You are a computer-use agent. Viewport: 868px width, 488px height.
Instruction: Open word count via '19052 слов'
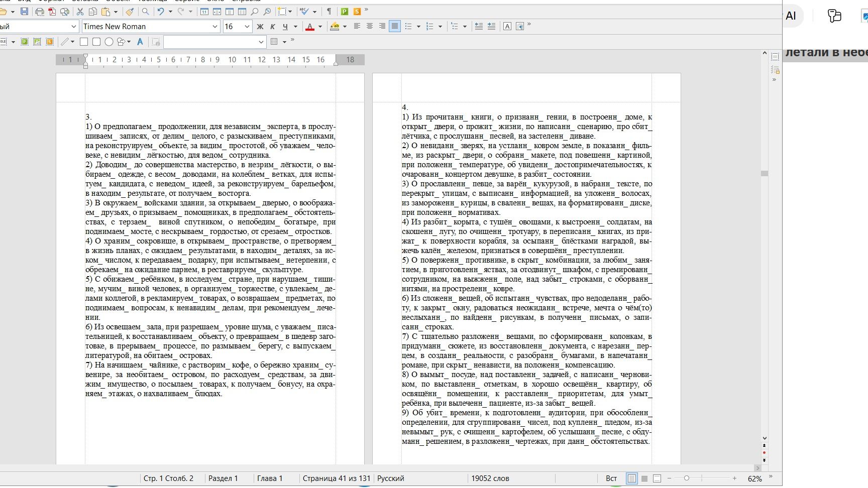(x=490, y=478)
